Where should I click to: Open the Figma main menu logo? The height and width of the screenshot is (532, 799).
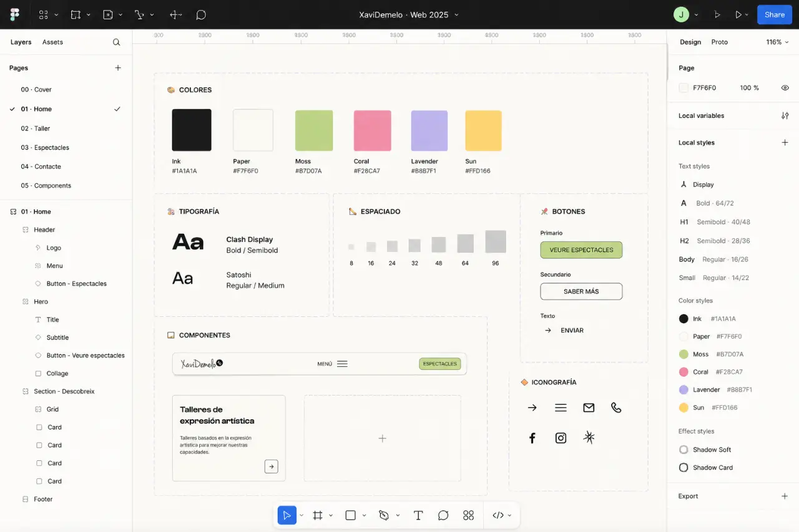click(14, 14)
